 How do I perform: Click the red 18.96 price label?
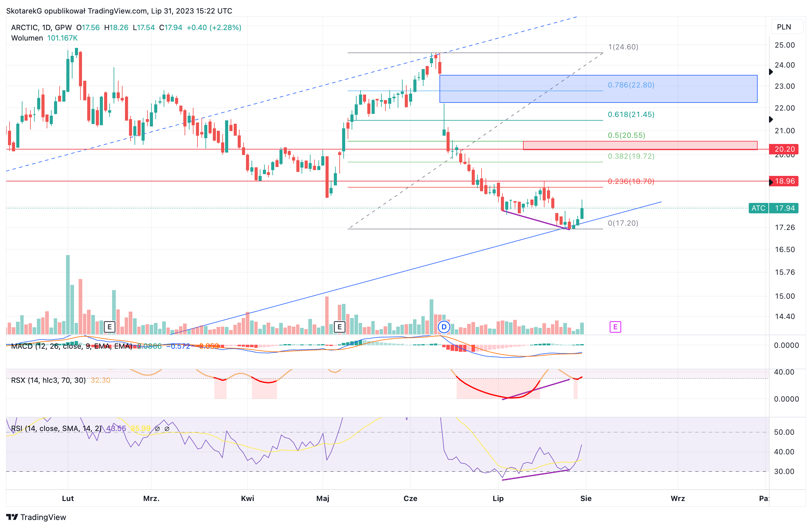pos(784,181)
